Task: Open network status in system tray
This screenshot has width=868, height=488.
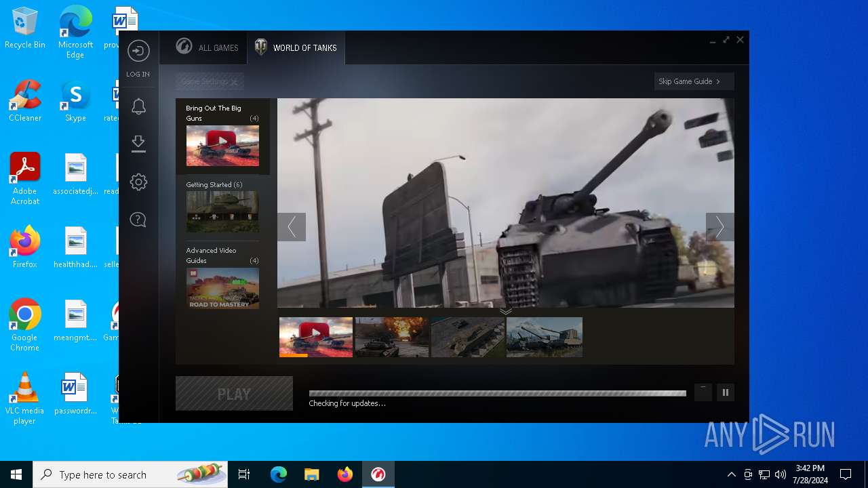Action: tap(764, 474)
